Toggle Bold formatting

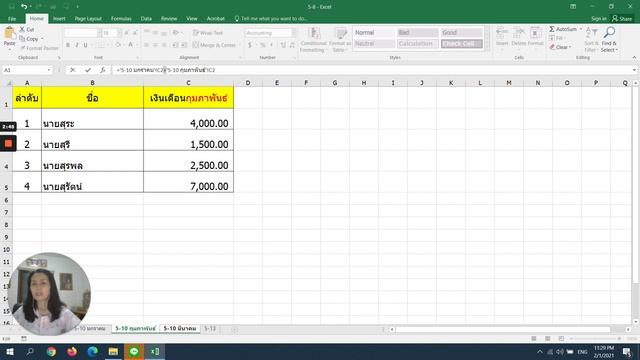click(68, 45)
